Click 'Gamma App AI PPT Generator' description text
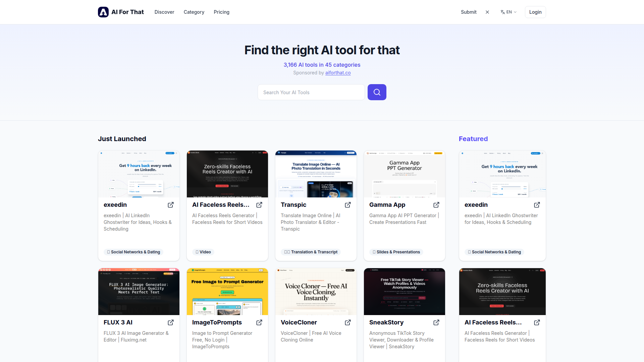Image resolution: width=644 pixels, height=362 pixels. pos(404,219)
